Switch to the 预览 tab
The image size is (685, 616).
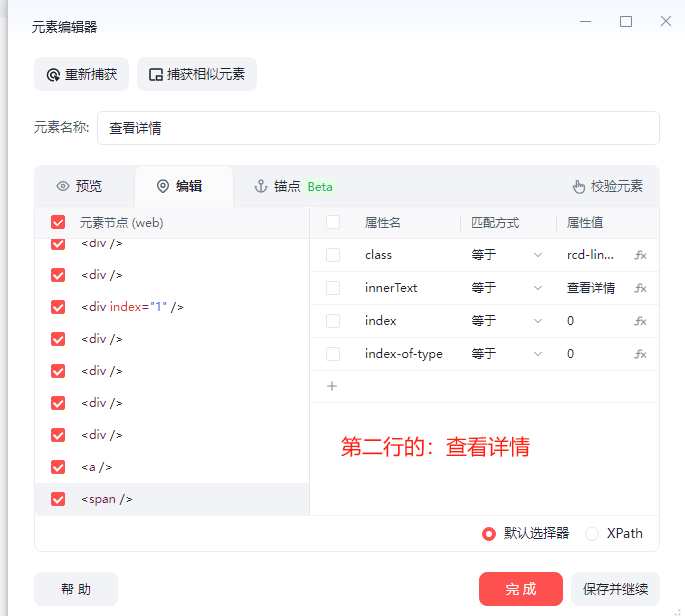coord(80,186)
